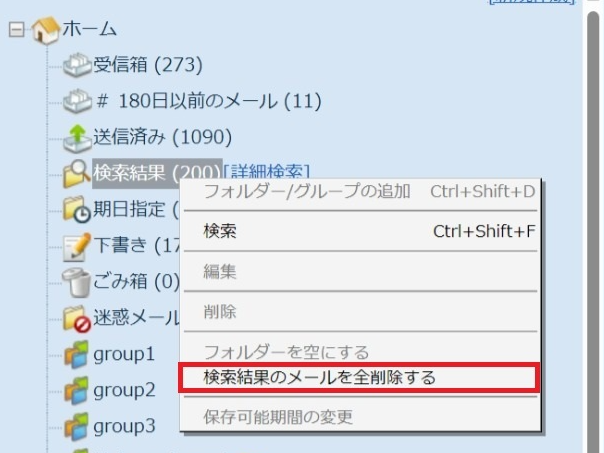Open the 送信済み (1090) folder

pos(162,137)
